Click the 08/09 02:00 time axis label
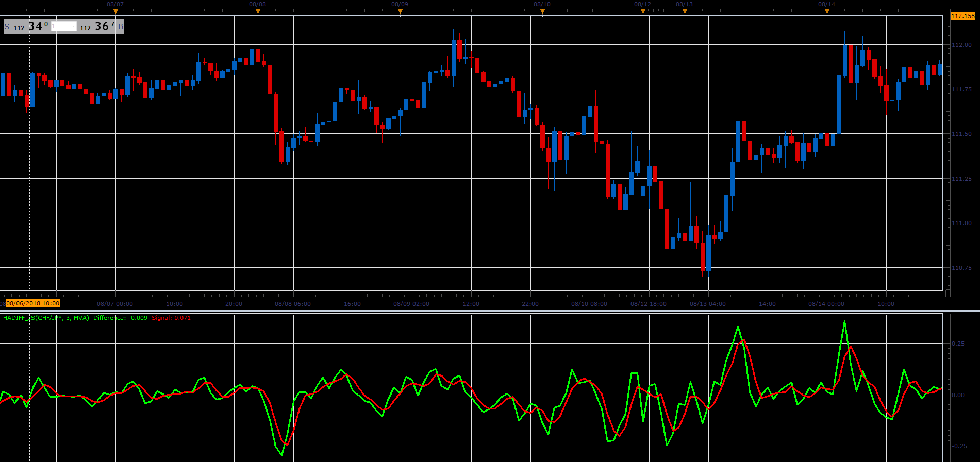 click(411, 304)
